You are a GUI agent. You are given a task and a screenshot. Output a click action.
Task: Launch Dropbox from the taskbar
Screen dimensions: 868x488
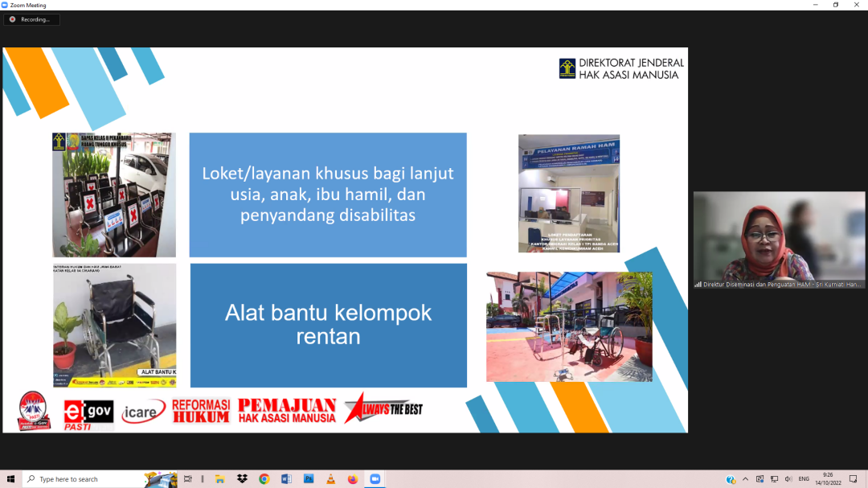[242, 479]
